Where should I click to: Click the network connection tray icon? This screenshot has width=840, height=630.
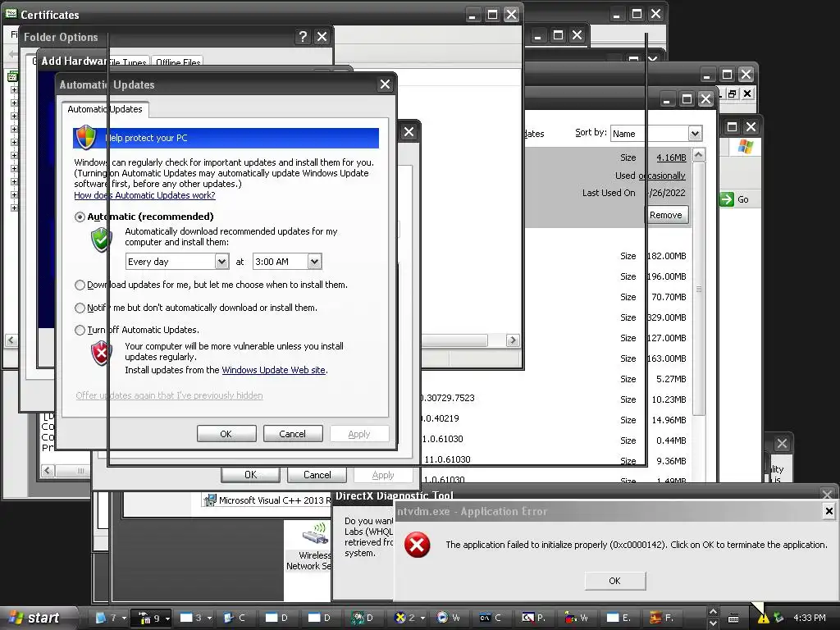779,619
